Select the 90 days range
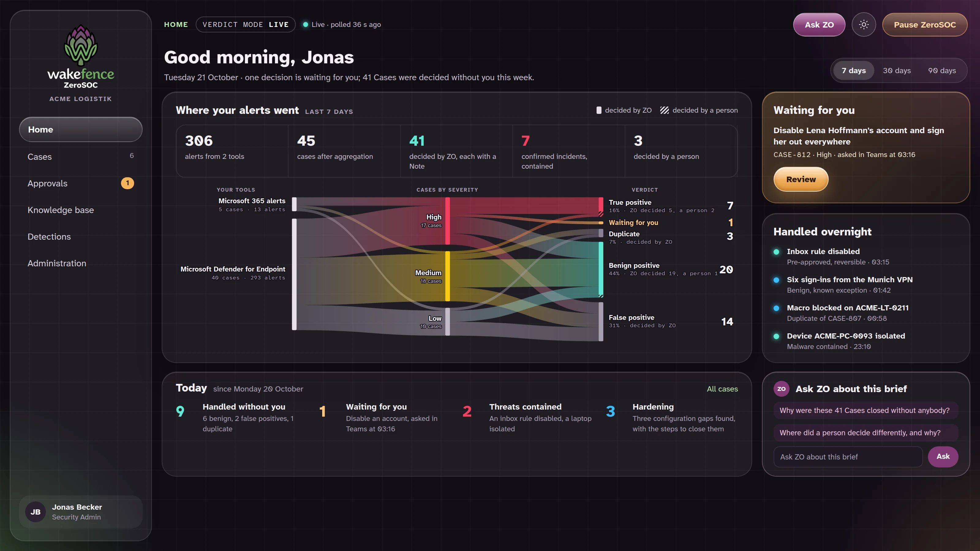The height and width of the screenshot is (551, 980). tap(942, 70)
